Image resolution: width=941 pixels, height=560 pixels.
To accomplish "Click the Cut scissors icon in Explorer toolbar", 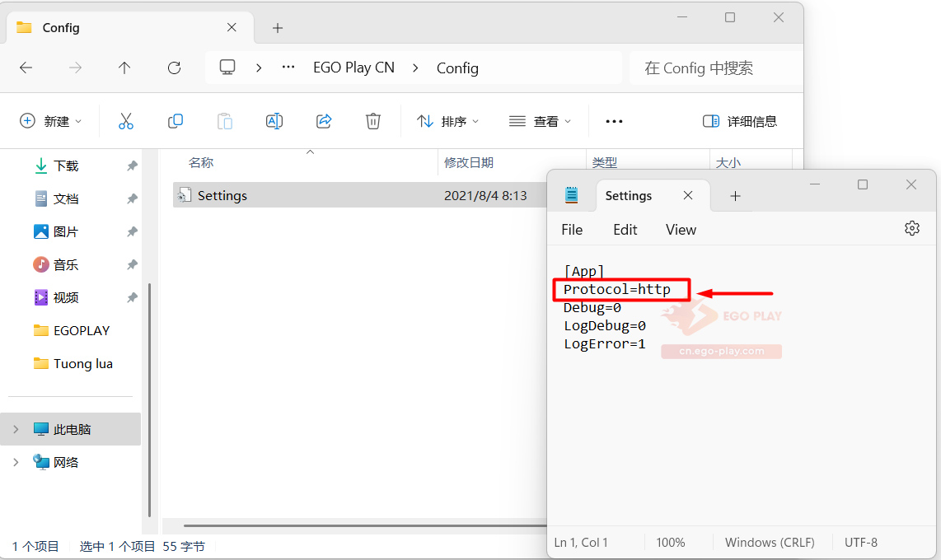I will 125,121.
